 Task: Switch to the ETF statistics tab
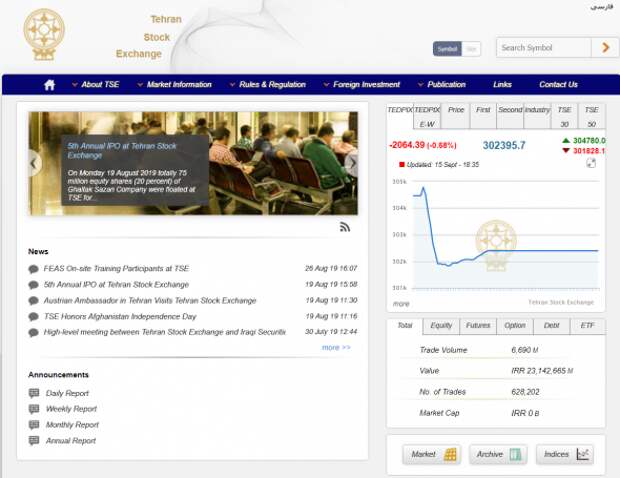[x=587, y=326]
